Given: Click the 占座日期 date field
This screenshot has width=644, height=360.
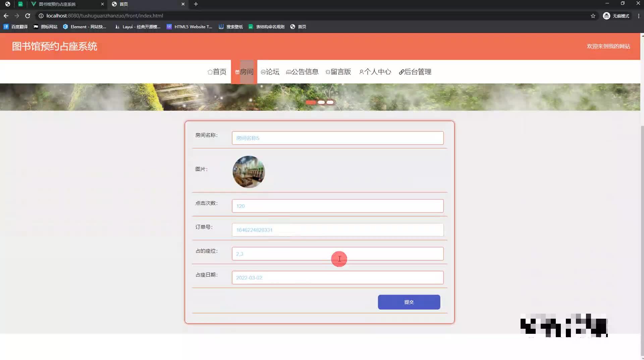Looking at the screenshot, I should 337,277.
